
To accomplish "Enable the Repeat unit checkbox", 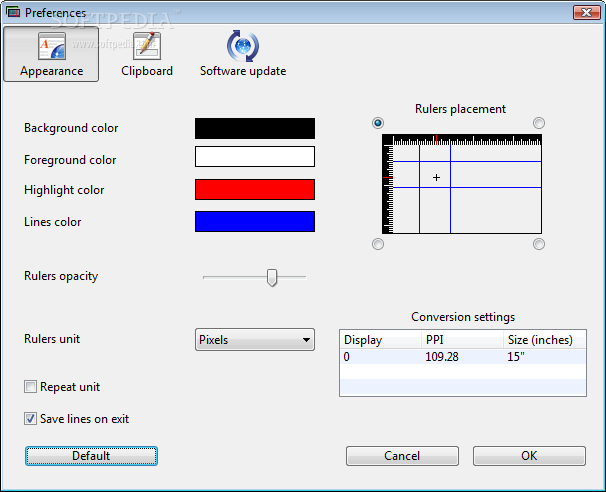I will click(31, 387).
